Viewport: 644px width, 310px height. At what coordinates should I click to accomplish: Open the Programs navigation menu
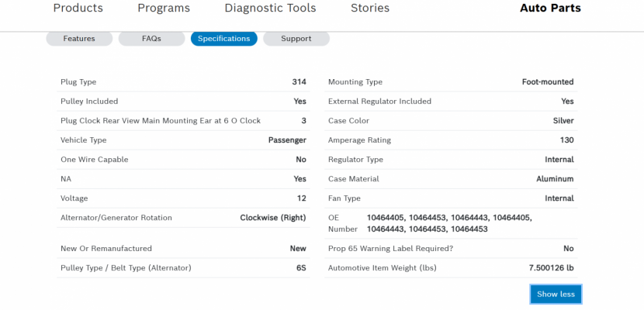tap(164, 8)
